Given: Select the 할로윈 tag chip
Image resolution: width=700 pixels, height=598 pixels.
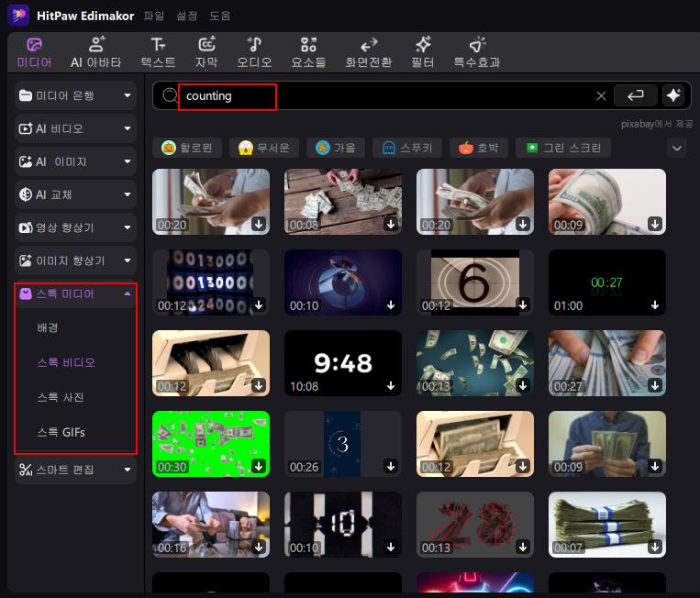Looking at the screenshot, I should (x=187, y=148).
